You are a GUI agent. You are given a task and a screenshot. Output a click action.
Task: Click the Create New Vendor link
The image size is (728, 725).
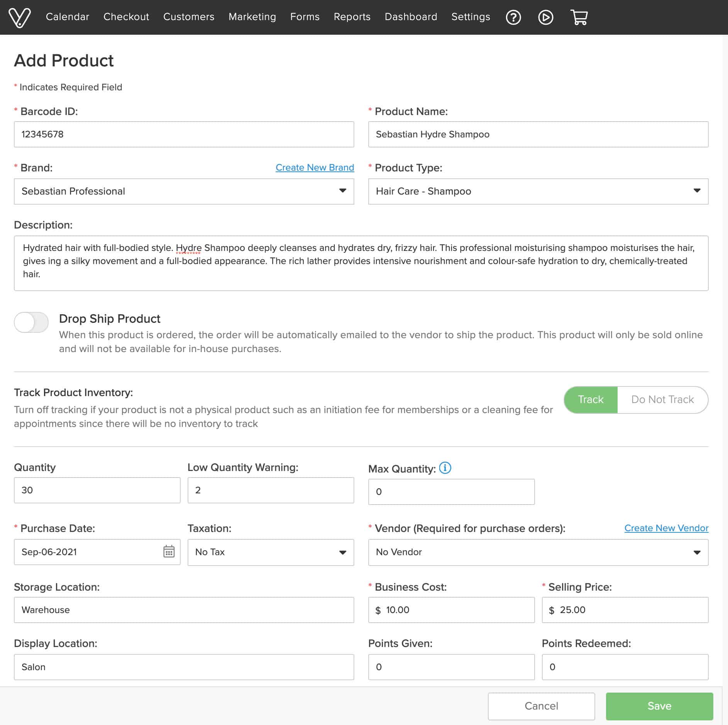(x=666, y=528)
